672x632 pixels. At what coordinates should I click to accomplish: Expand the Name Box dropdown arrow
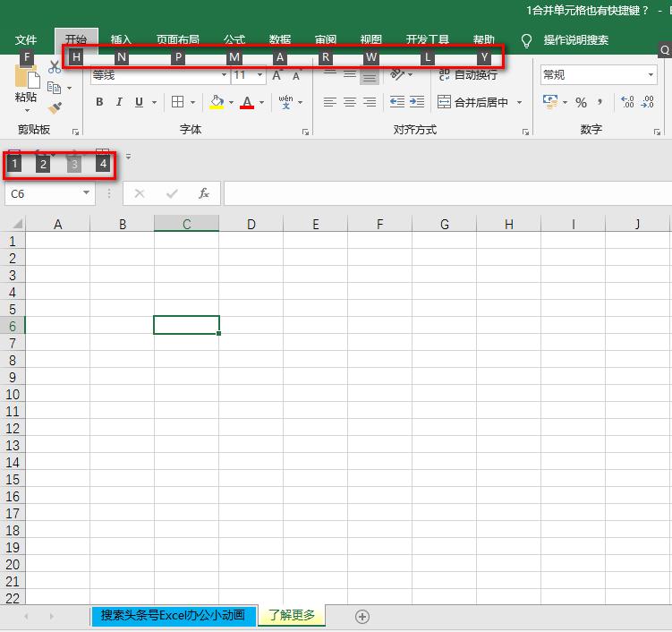(x=86, y=193)
